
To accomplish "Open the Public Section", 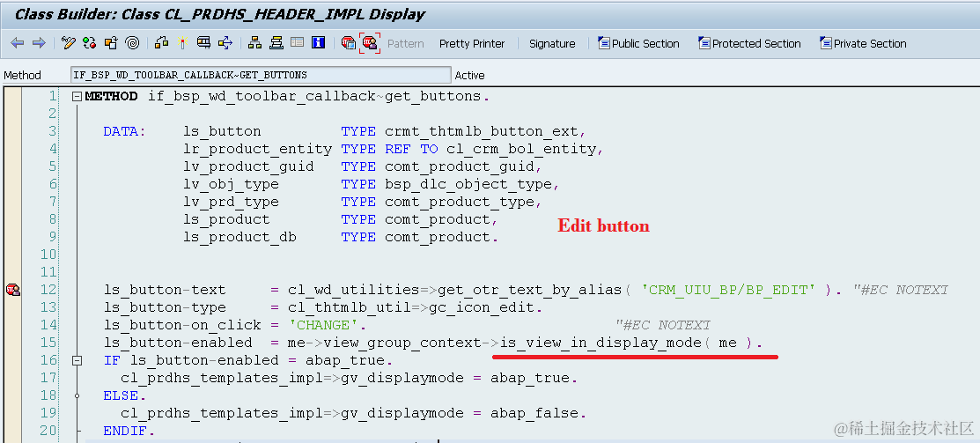I will click(x=638, y=44).
